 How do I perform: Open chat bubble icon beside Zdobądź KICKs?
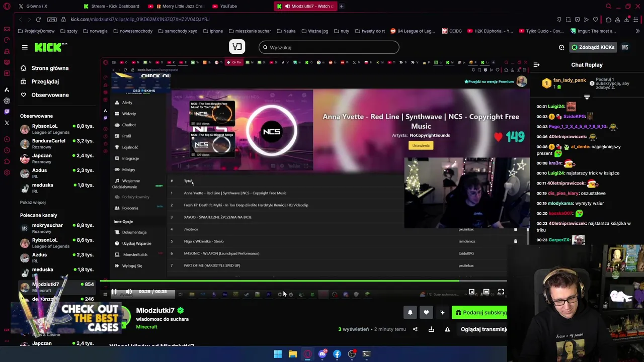pos(561,47)
